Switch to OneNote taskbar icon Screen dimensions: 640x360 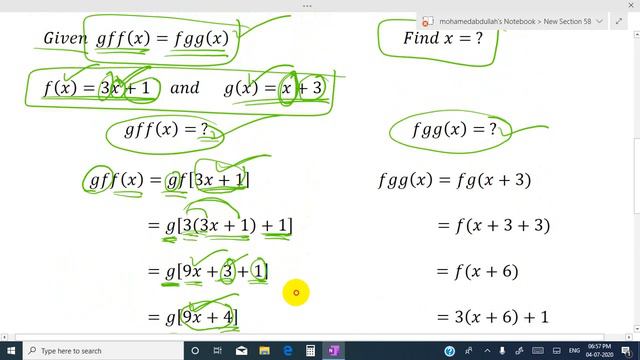[334, 351]
